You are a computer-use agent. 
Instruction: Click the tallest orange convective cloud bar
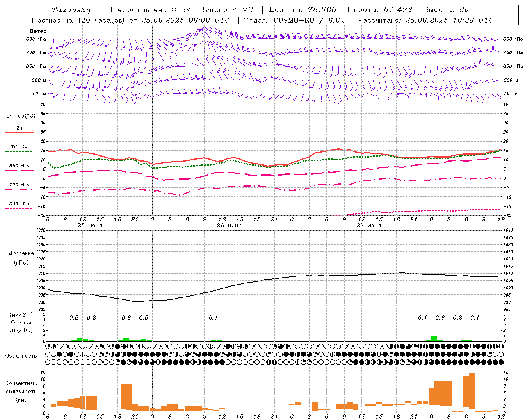coord(472,391)
